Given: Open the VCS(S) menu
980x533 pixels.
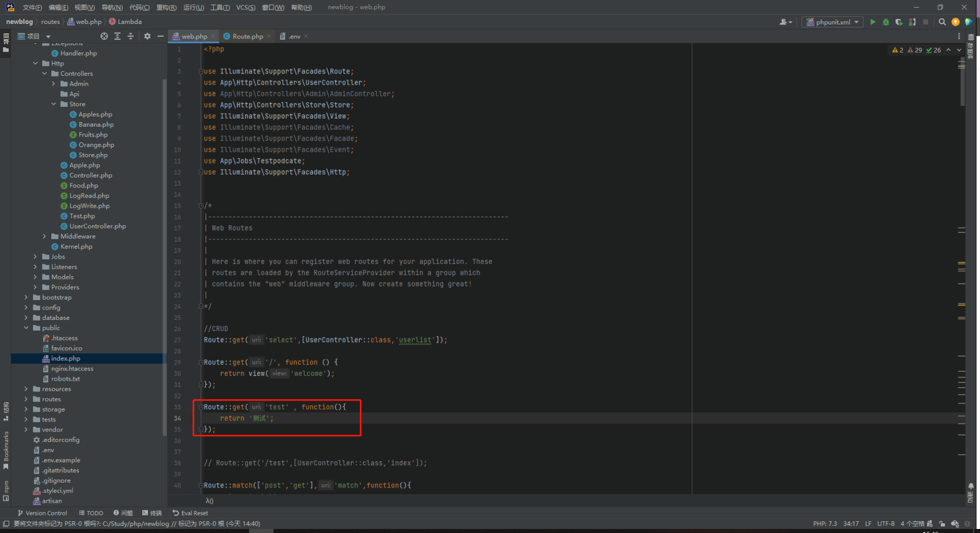Looking at the screenshot, I should click(246, 8).
